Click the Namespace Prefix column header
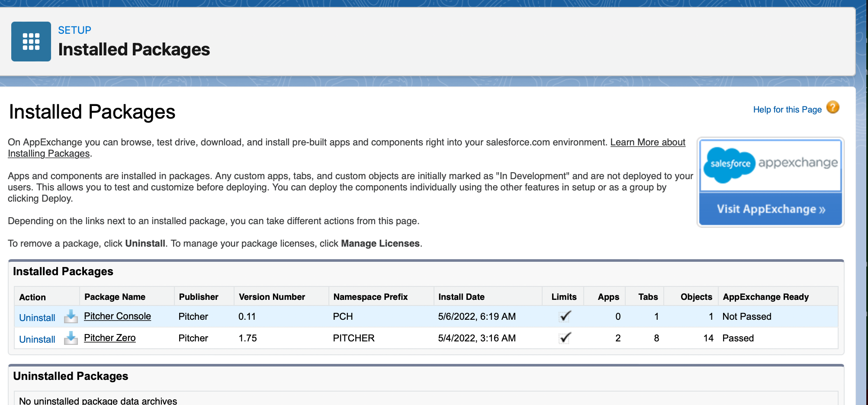868x405 pixels. pyautogui.click(x=370, y=297)
